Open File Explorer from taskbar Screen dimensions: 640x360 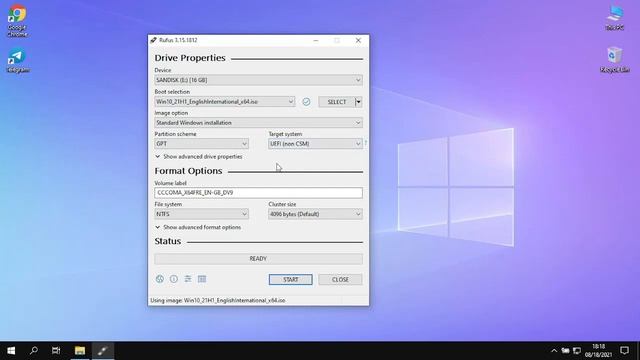(x=80, y=351)
